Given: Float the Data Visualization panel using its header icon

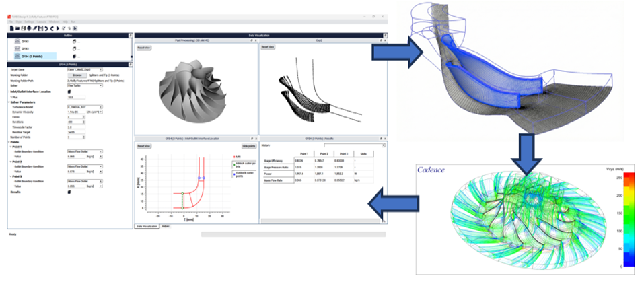Looking at the screenshot, I should [x=385, y=36].
